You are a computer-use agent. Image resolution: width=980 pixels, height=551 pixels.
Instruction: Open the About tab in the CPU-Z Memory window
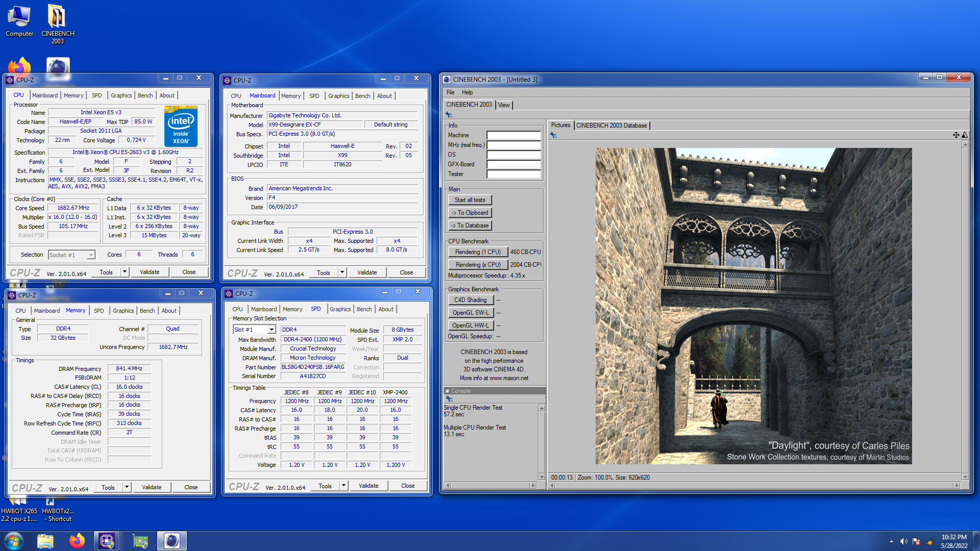tap(169, 311)
